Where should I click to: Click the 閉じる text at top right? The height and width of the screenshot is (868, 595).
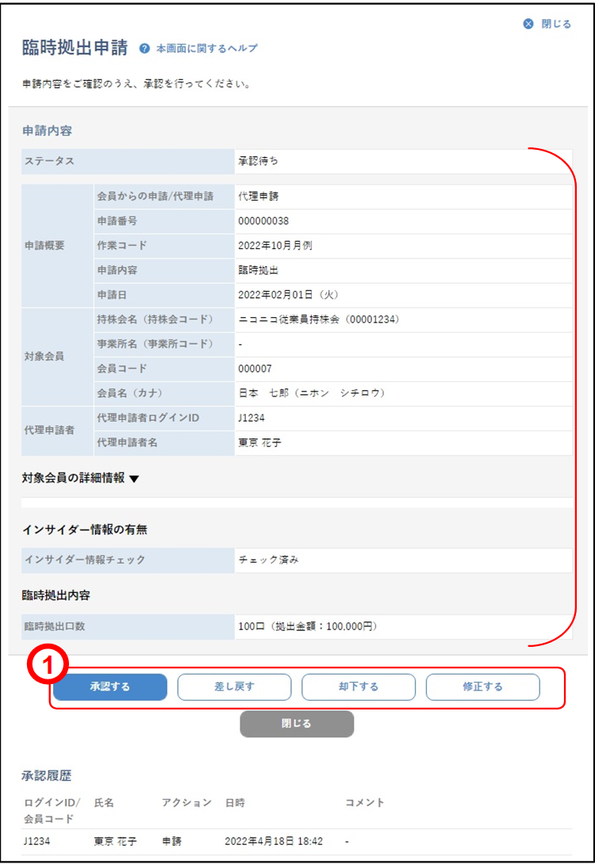click(x=556, y=24)
